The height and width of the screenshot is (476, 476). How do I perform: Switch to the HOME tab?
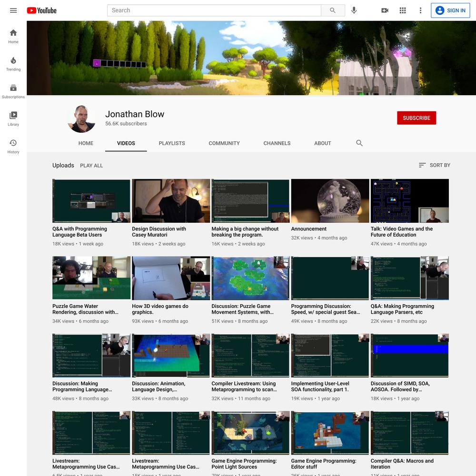pyautogui.click(x=86, y=143)
